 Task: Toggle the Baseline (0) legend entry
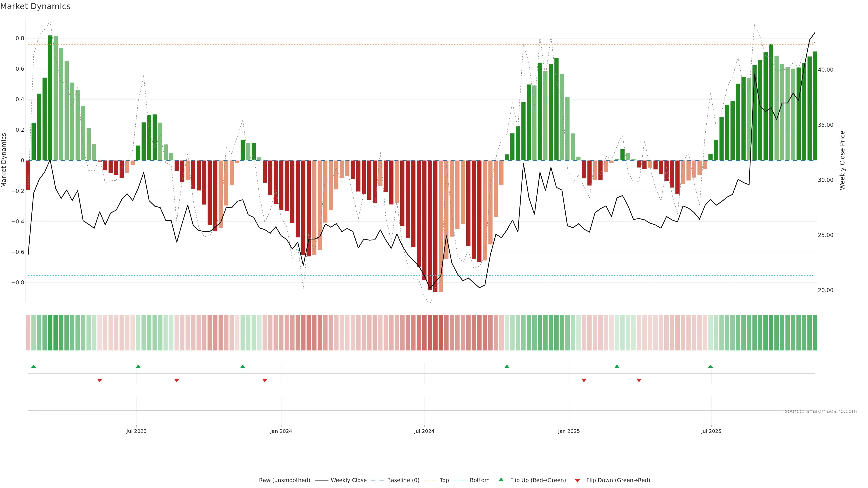[403, 480]
